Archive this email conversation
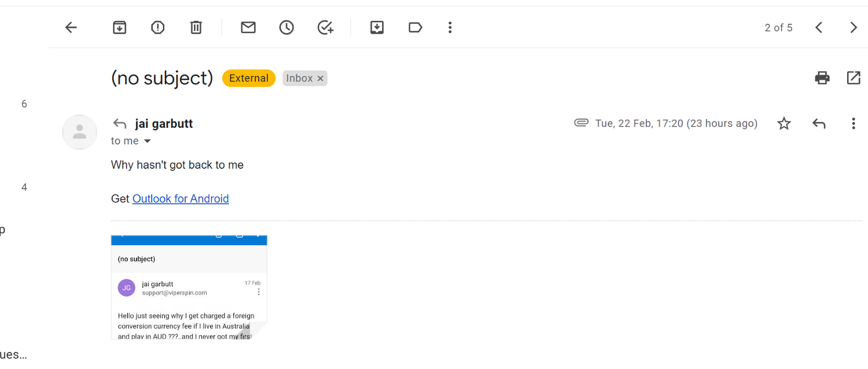Screen dimensions: 868x369 click(119, 27)
